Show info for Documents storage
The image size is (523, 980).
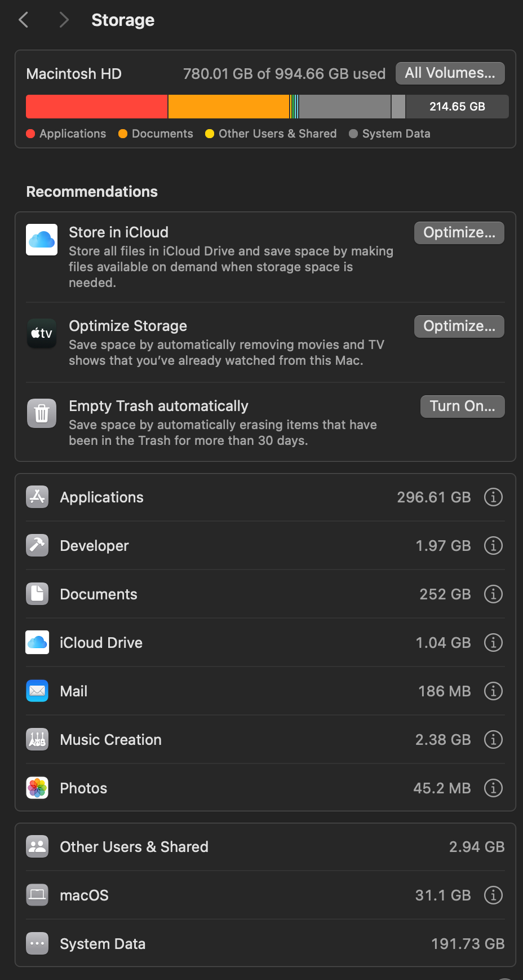coord(493,594)
